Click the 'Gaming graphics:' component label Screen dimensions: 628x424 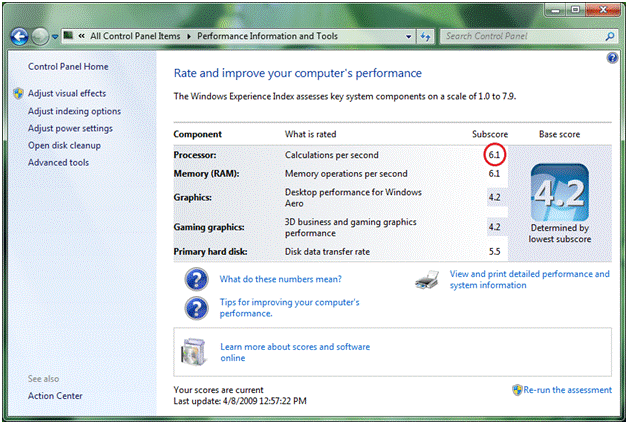click(209, 227)
